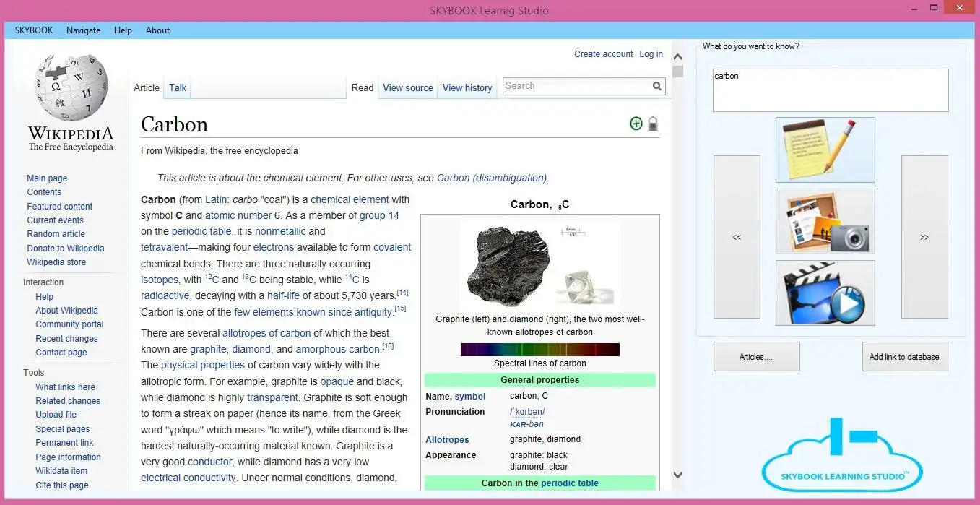The image size is (980, 505).
Task: Open the Wikidata item link
Action: (61, 471)
